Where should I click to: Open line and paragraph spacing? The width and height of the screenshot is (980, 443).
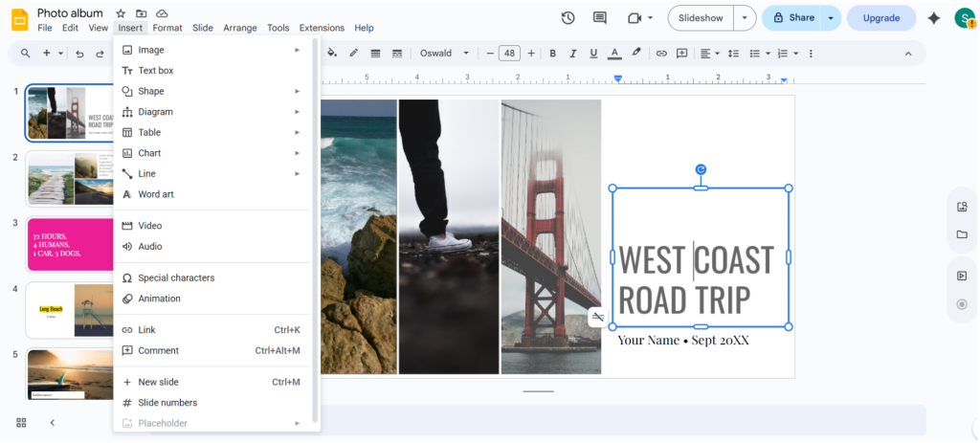point(734,54)
